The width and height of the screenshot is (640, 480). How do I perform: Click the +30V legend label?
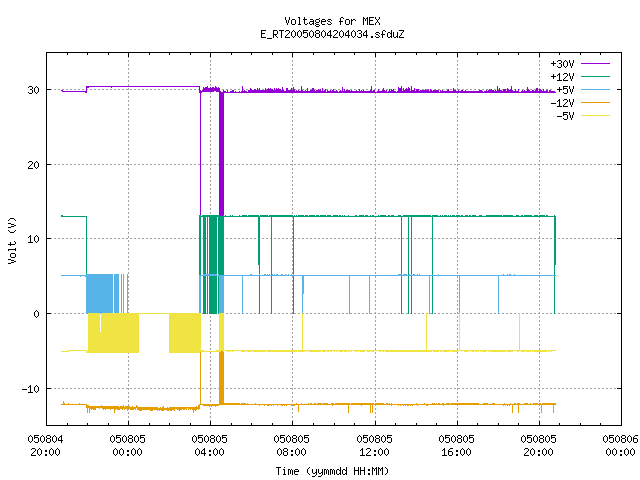(562, 64)
